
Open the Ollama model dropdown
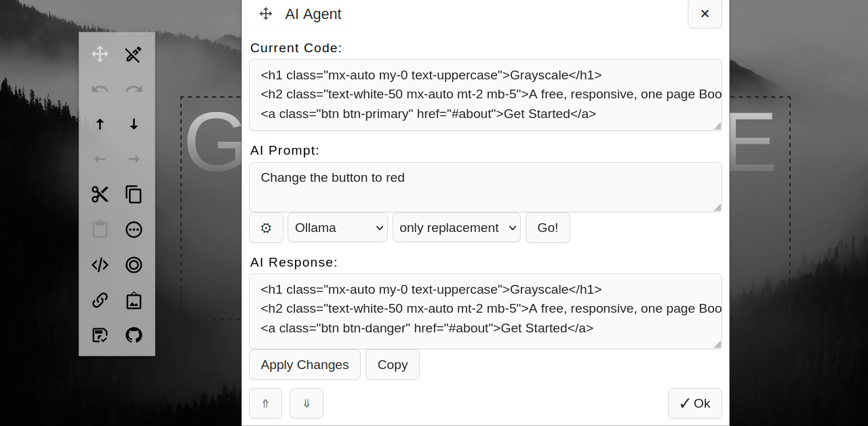(x=337, y=227)
